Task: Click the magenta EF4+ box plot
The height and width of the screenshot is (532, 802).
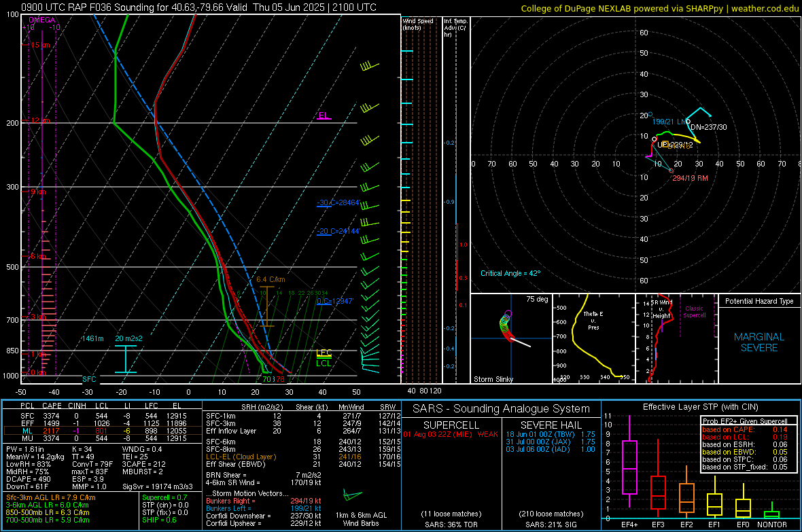Action: tap(629, 461)
